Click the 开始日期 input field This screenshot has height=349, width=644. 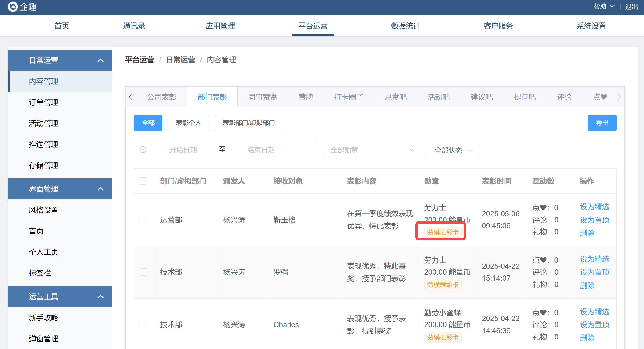183,150
